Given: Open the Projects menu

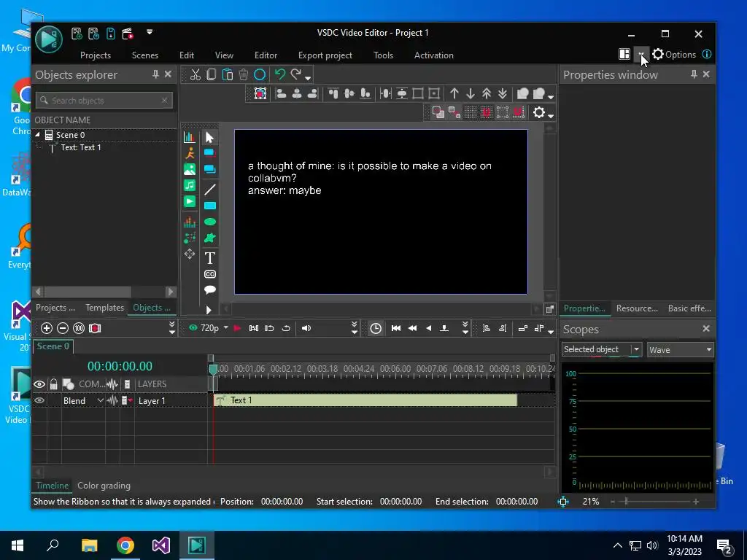Looking at the screenshot, I should (96, 55).
